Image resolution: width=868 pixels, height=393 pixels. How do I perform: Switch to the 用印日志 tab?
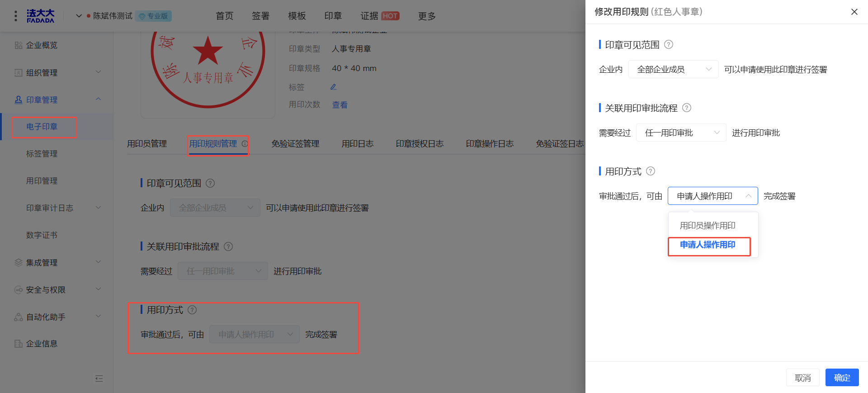pyautogui.click(x=357, y=144)
